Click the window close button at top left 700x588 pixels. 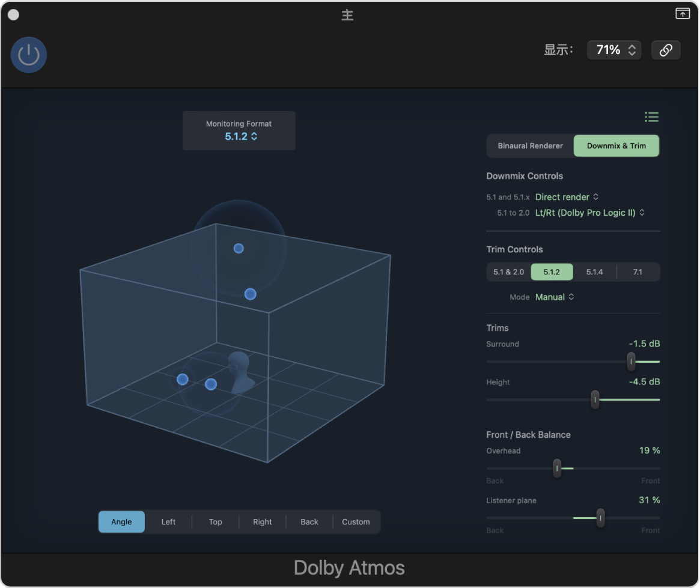point(13,15)
